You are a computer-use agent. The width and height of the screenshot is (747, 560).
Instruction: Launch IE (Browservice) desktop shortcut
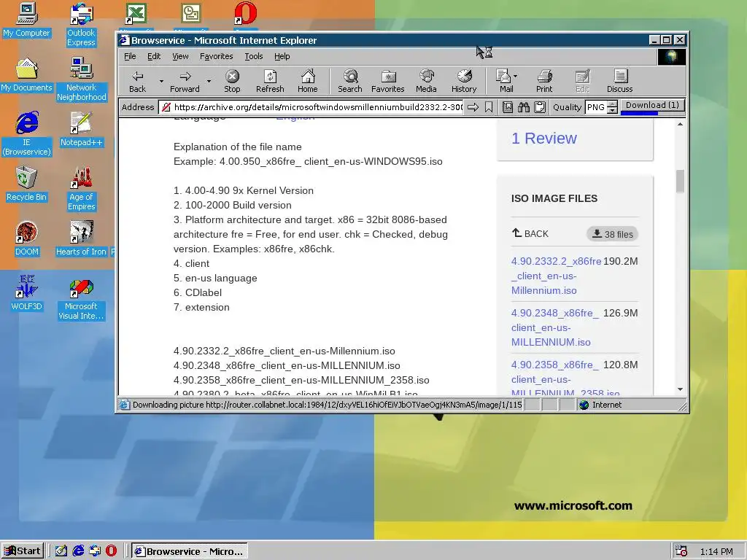point(27,134)
